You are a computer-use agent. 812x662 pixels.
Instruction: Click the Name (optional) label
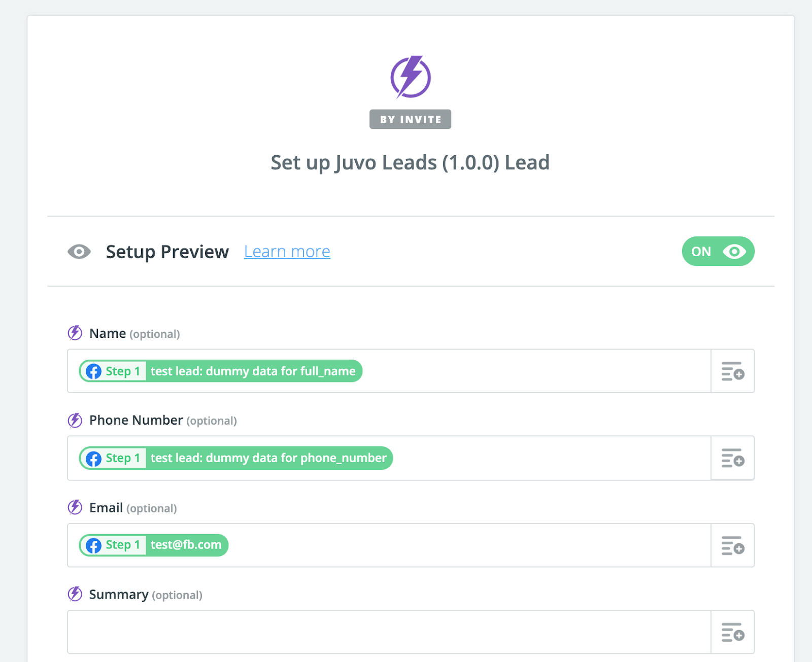(134, 333)
